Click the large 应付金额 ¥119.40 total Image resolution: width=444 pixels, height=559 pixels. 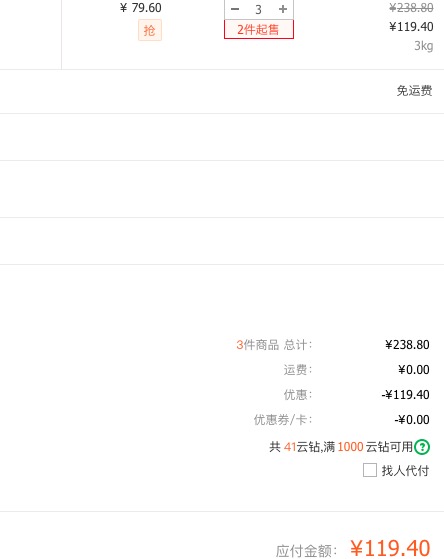tap(390, 548)
